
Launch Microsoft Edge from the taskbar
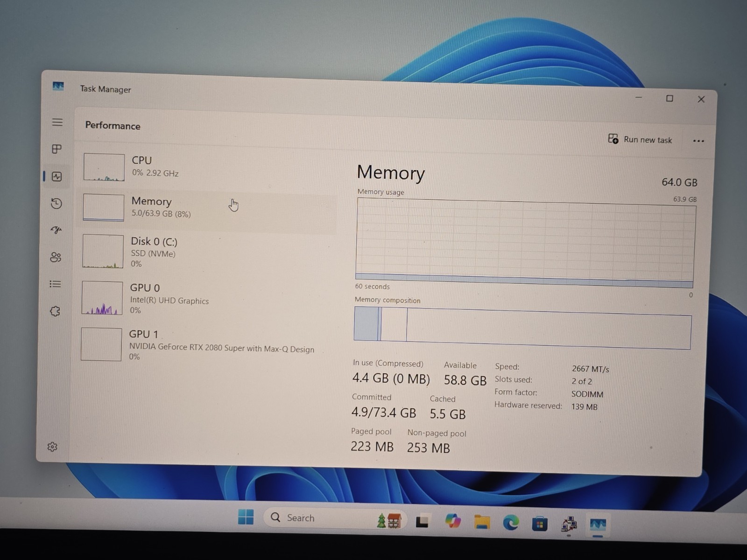coord(511,523)
